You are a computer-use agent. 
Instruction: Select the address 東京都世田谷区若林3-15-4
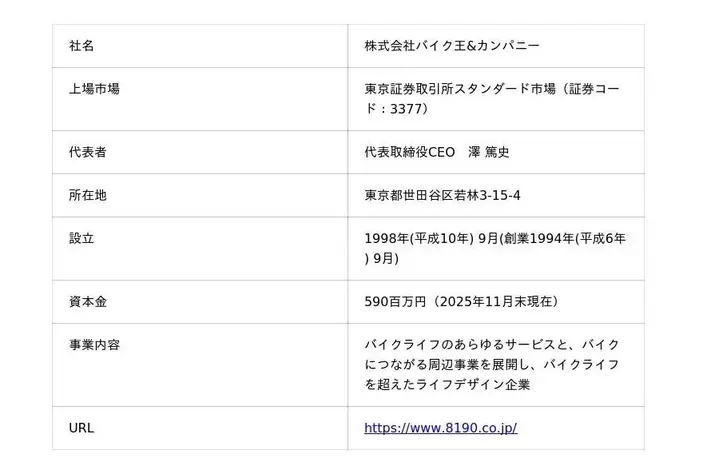pos(442,195)
